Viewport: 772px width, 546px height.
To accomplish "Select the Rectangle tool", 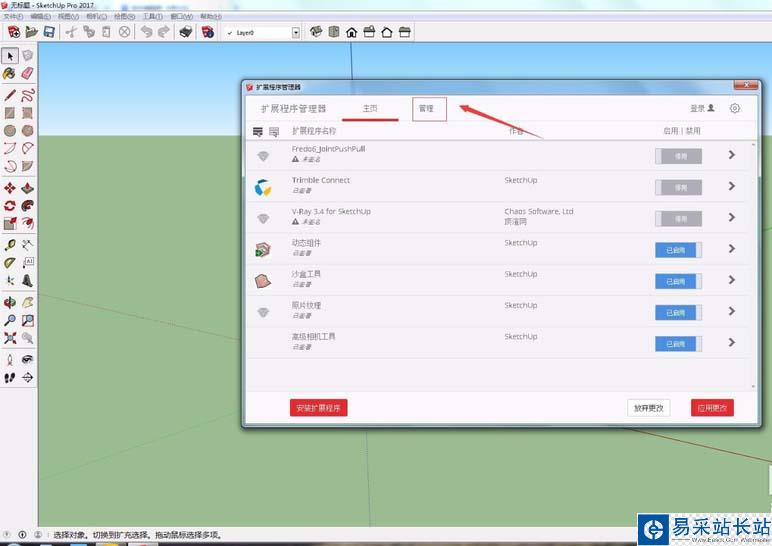I will click(x=9, y=113).
